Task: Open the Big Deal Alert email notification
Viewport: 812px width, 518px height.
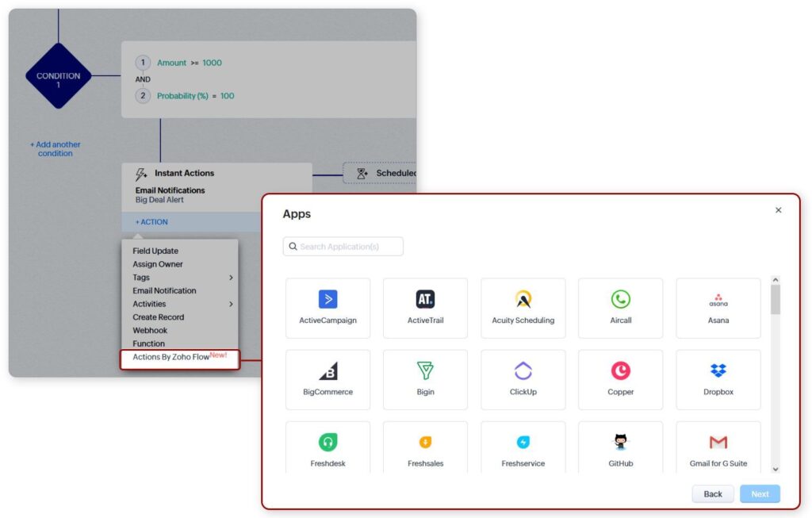Action: pos(159,200)
